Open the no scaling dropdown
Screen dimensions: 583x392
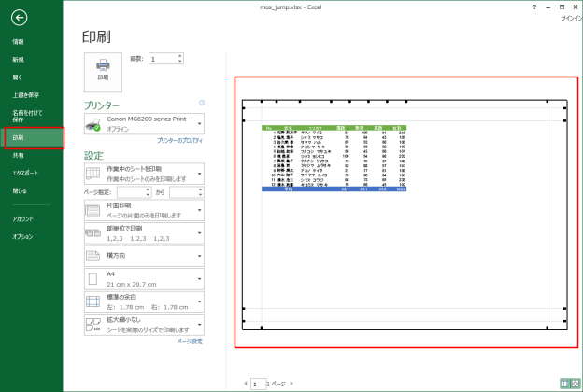coord(144,325)
